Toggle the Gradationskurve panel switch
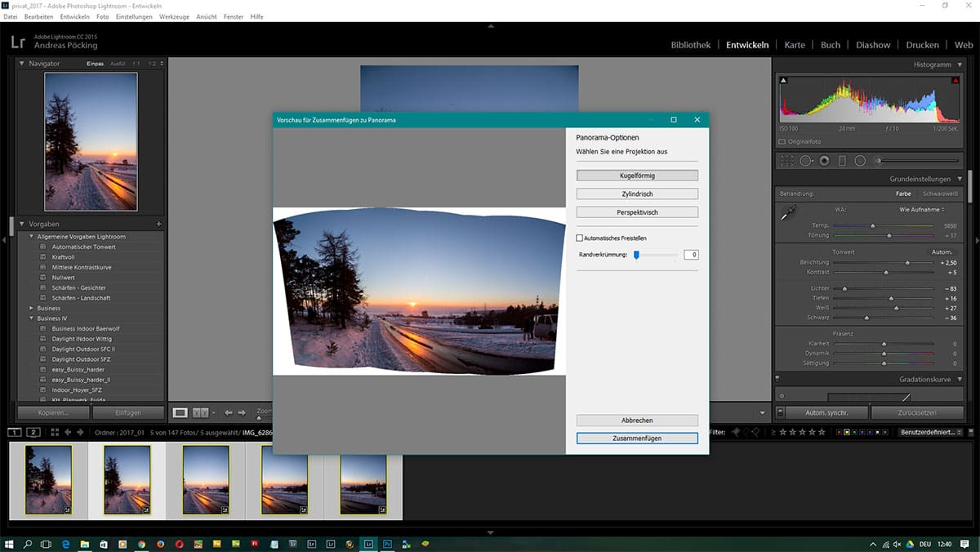 click(x=779, y=379)
